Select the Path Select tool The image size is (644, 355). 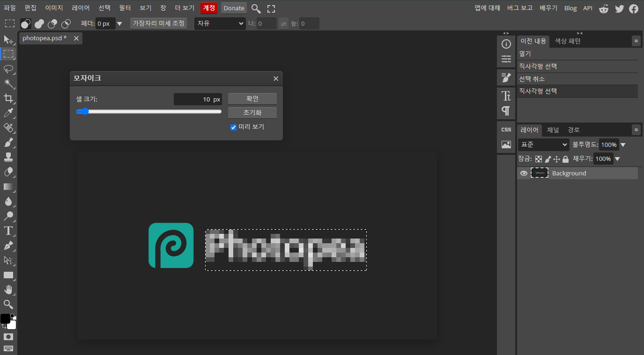coord(8,260)
